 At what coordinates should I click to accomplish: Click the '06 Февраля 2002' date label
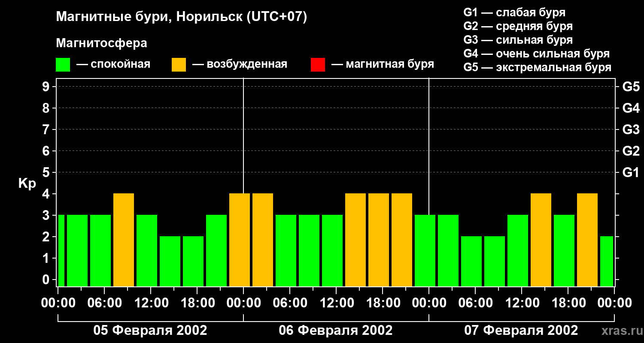(336, 331)
